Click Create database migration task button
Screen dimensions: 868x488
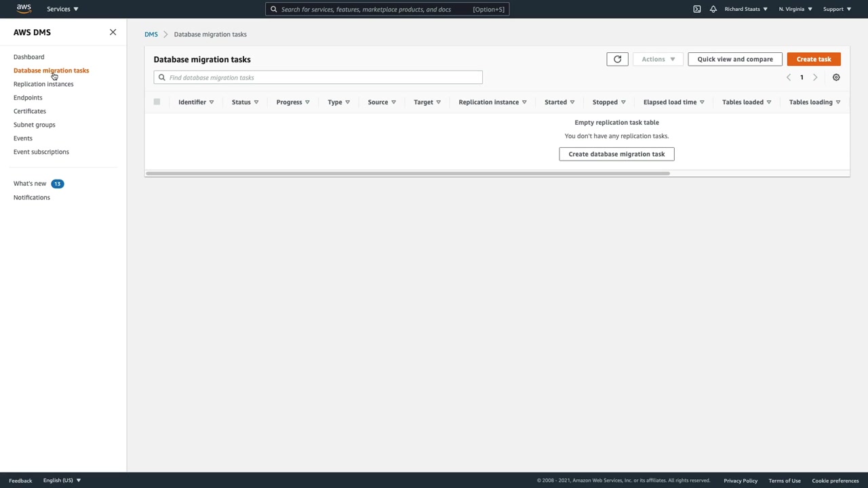click(x=616, y=154)
